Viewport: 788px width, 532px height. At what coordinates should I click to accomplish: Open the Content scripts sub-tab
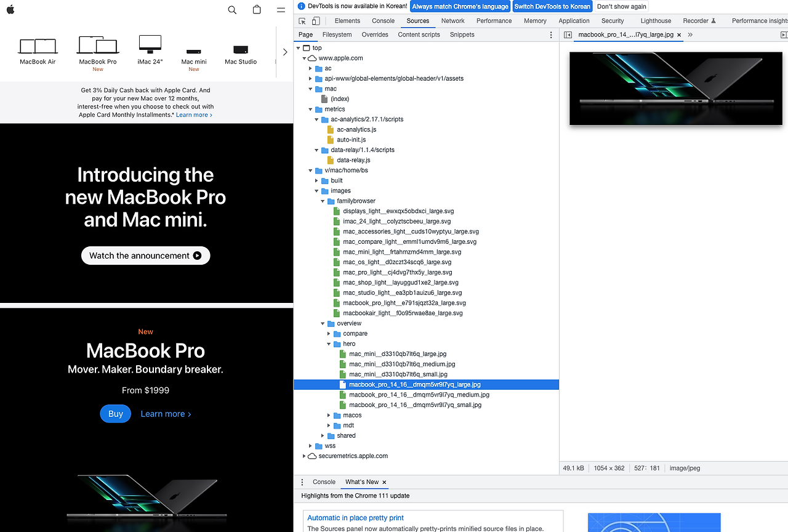419,35
